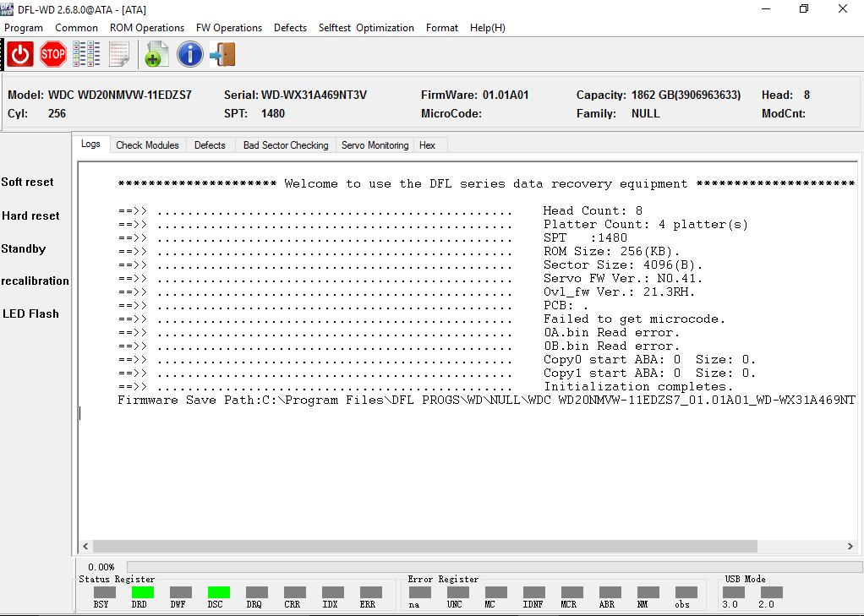Open the Common menu
The height and width of the screenshot is (616, 864).
[77, 28]
